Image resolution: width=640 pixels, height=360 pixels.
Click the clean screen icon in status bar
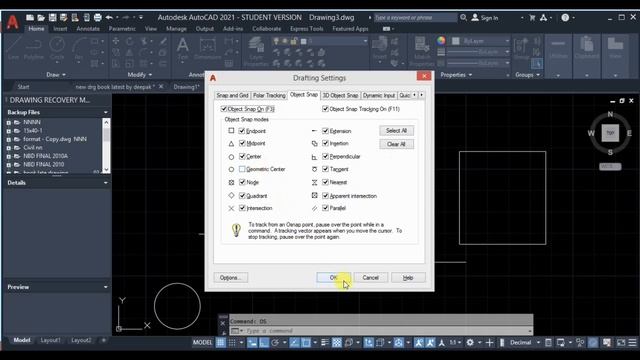pos(621,342)
